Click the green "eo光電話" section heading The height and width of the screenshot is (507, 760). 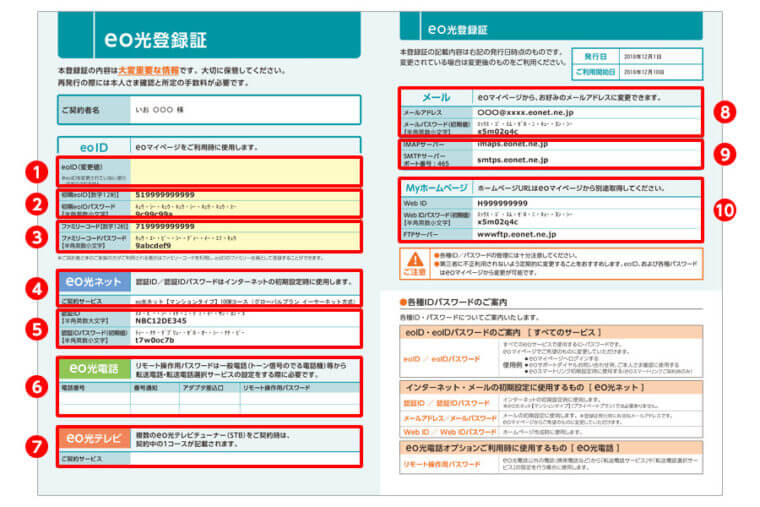(x=94, y=368)
